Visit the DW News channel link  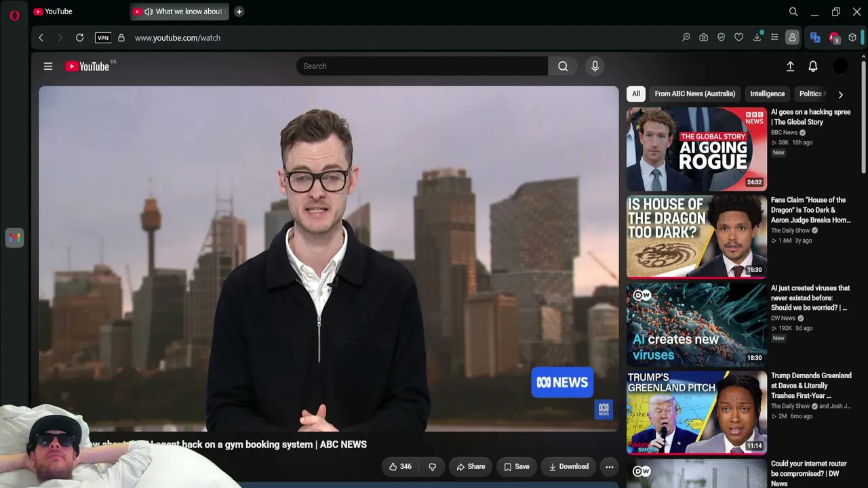pos(783,319)
